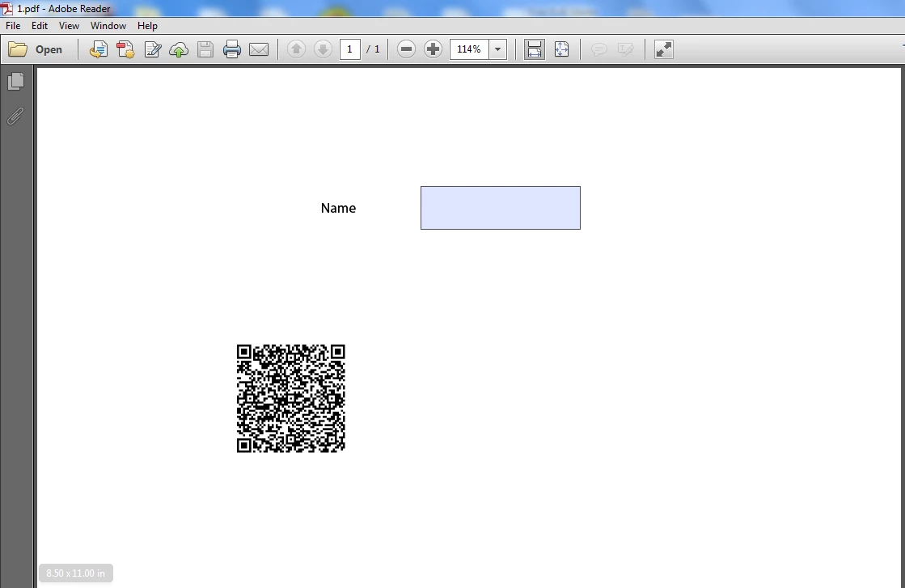This screenshot has width=905, height=588.
Task: Click the Name form text field
Action: pos(501,208)
